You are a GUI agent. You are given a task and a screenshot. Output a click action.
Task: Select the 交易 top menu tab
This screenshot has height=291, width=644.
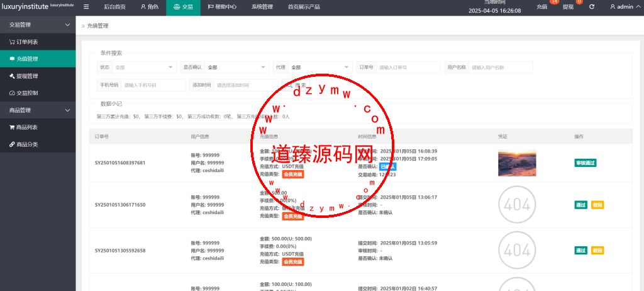[x=183, y=7]
